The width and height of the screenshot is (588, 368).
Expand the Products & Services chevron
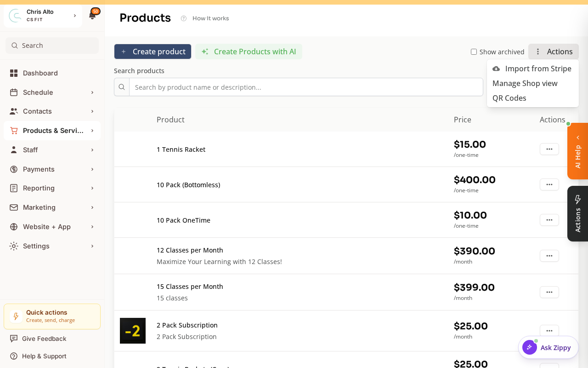(x=92, y=131)
